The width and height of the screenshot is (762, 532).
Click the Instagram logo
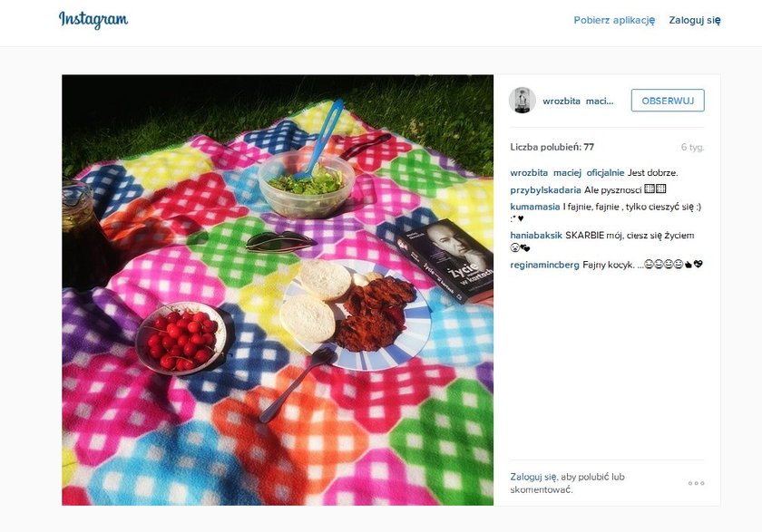pyautogui.click(x=93, y=20)
